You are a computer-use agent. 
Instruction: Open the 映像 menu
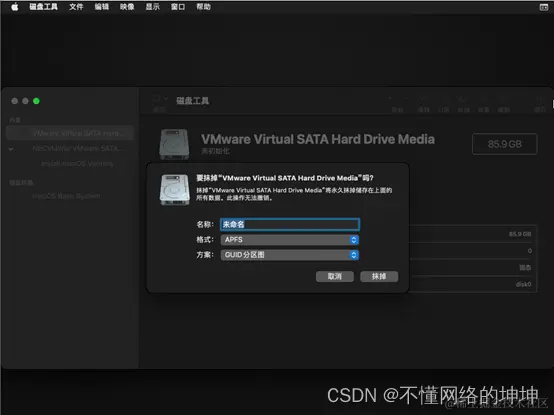click(127, 7)
